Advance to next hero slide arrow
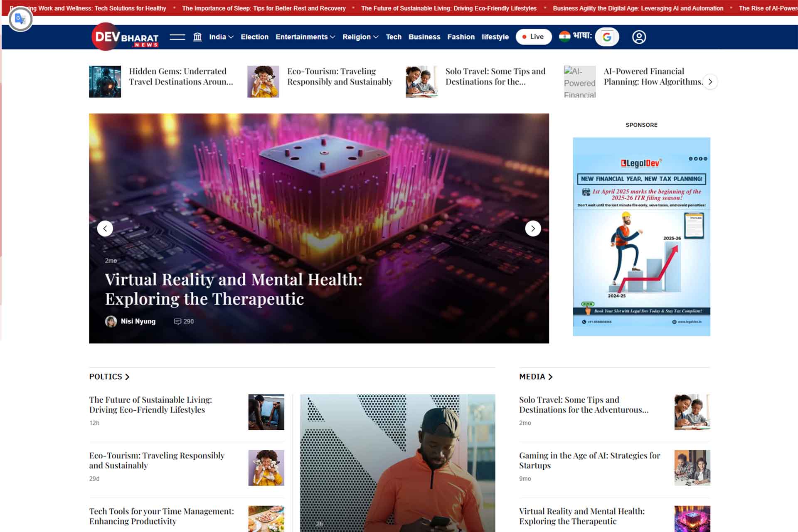Viewport: 798px width, 532px height. tap(533, 229)
